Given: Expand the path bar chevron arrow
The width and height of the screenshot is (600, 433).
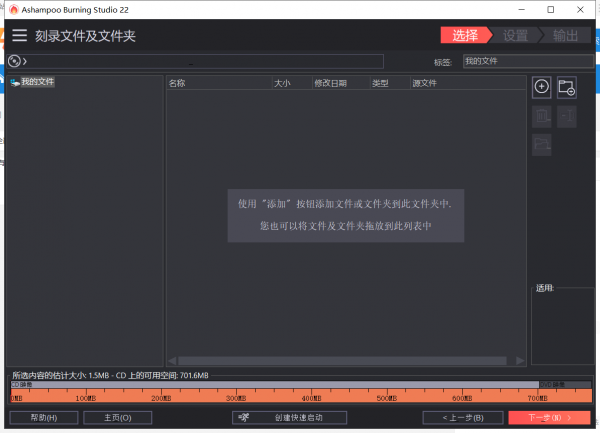Looking at the screenshot, I should [25, 62].
